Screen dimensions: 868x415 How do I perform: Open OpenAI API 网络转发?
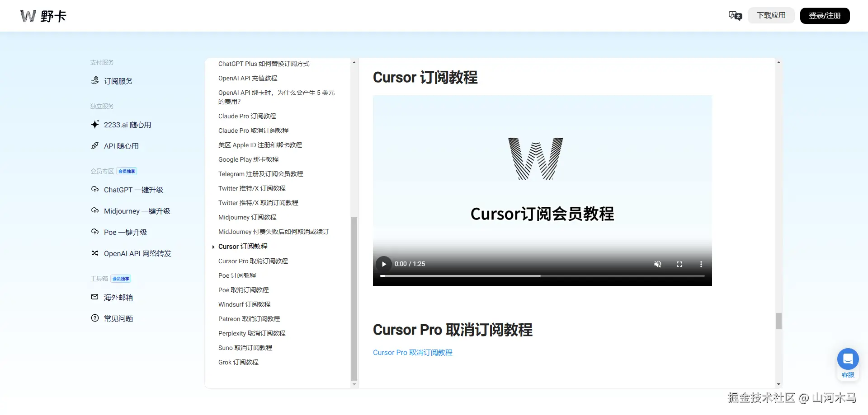(x=137, y=254)
